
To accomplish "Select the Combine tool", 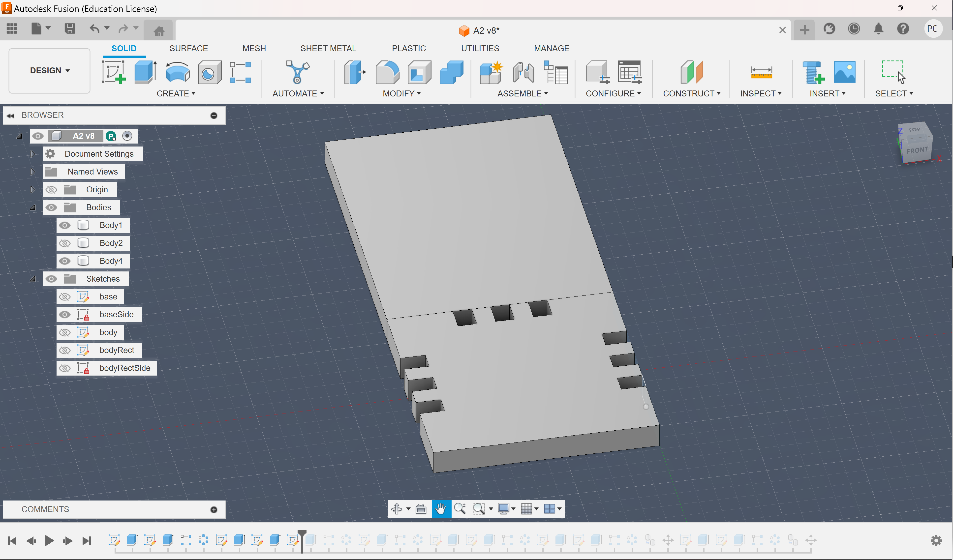I will 451,72.
